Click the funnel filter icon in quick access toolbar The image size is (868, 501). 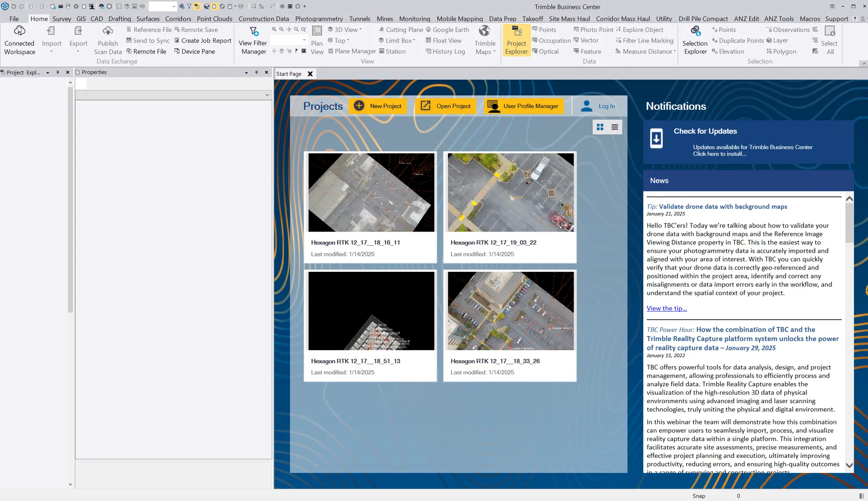pyautogui.click(x=189, y=6)
